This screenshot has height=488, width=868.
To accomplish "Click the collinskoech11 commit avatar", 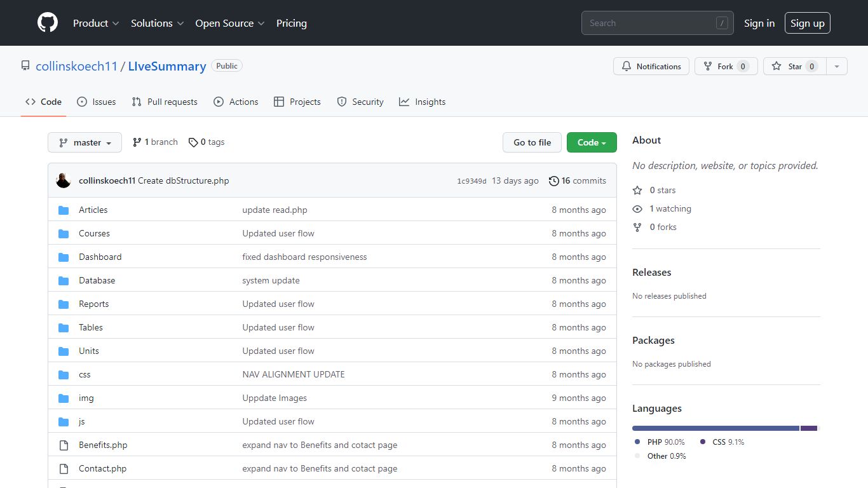I will (64, 180).
